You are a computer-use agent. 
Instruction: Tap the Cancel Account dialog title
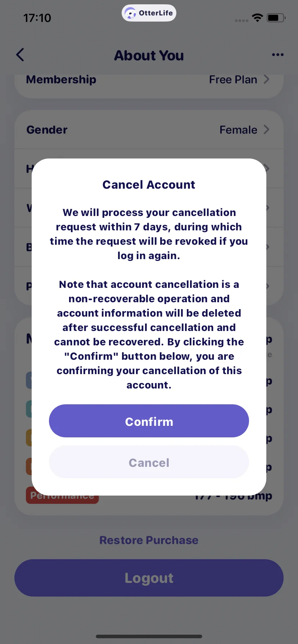149,185
